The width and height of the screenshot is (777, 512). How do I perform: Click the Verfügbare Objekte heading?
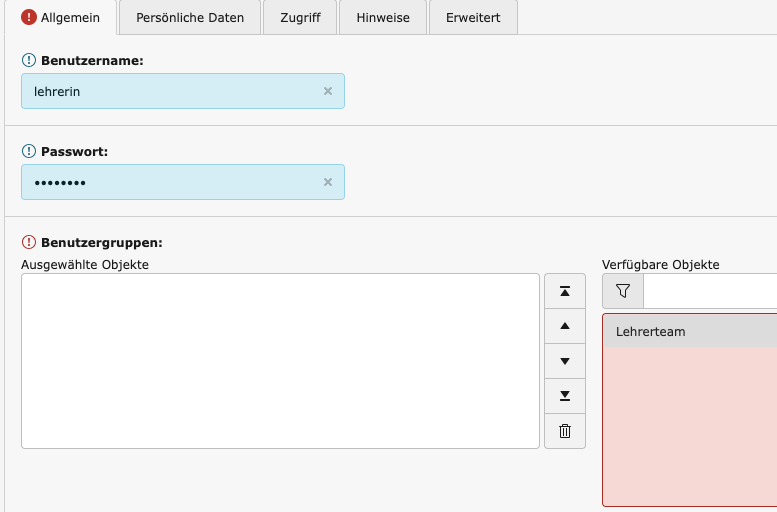(x=661, y=265)
